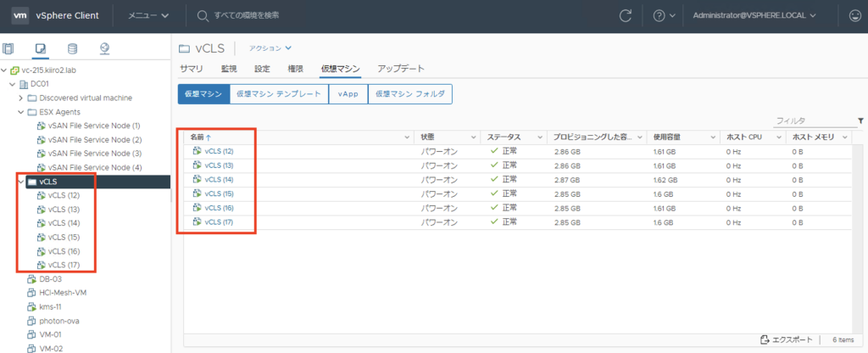Click the export icon at the table footer
Screen dimensions: 868x353
point(765,339)
